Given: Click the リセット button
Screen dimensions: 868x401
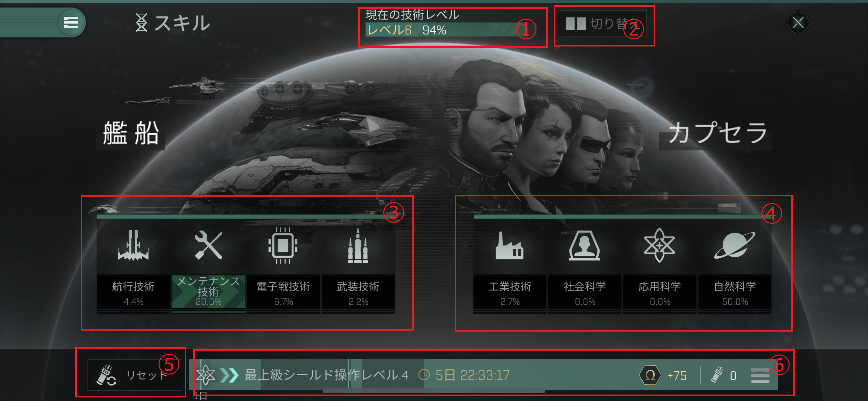Looking at the screenshot, I should [134, 375].
